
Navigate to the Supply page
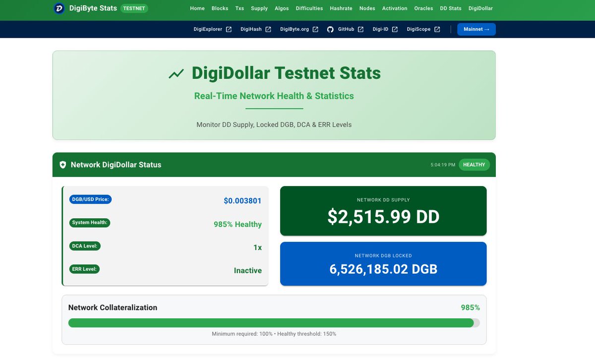[259, 8]
